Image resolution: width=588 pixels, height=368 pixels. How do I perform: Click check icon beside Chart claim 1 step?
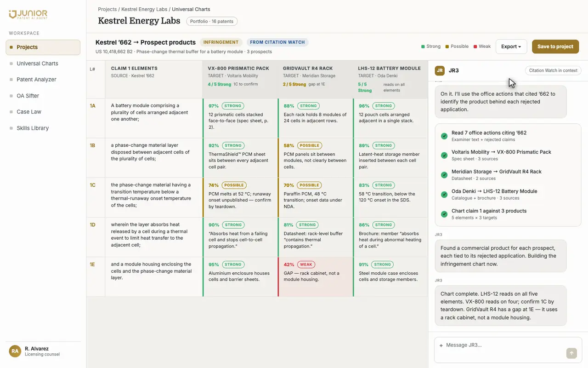pyautogui.click(x=444, y=214)
